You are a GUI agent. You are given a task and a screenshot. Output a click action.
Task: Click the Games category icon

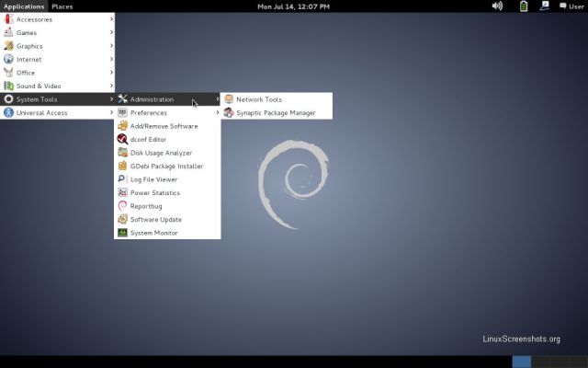pos(8,33)
